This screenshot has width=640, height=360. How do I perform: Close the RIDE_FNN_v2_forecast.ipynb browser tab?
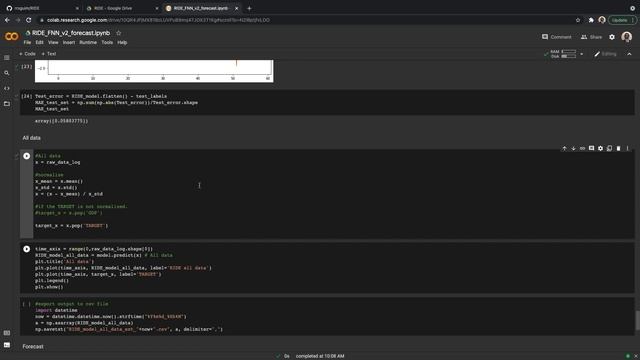tap(236, 8)
